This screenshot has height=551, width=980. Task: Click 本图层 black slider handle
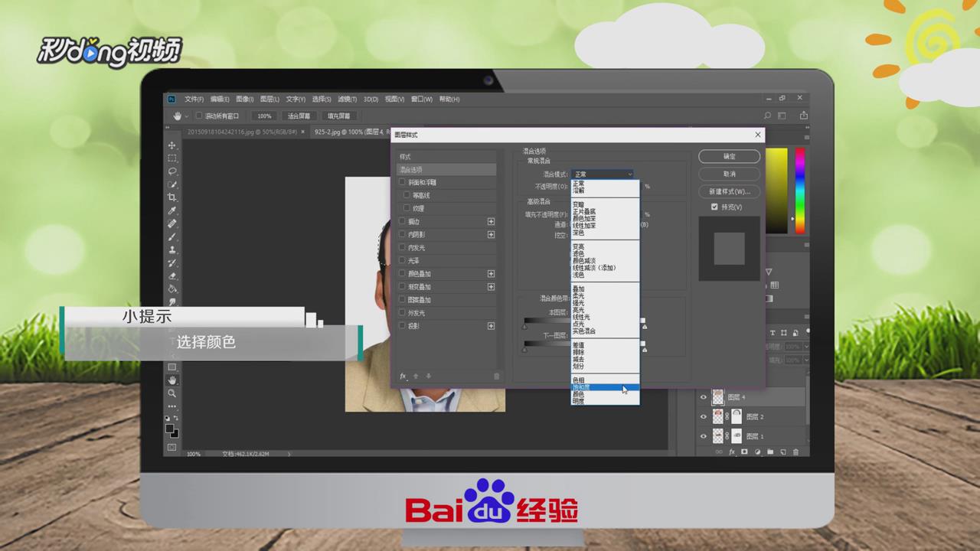[524, 327]
